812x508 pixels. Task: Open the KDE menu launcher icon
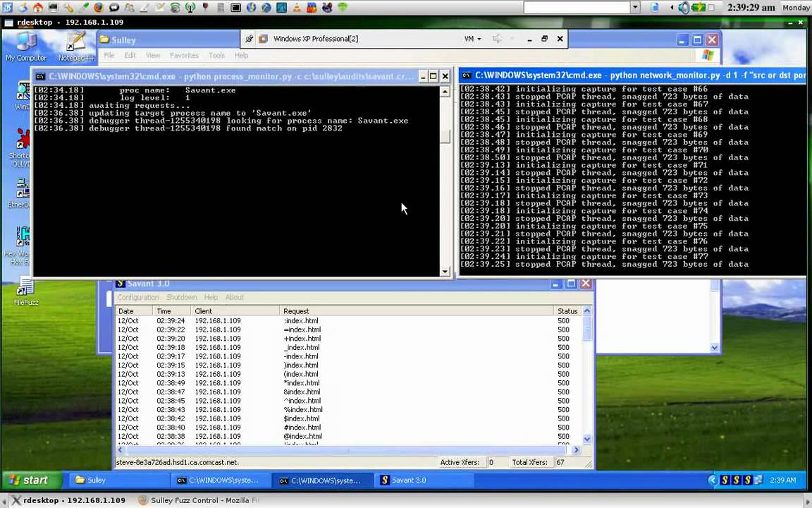(7, 7)
